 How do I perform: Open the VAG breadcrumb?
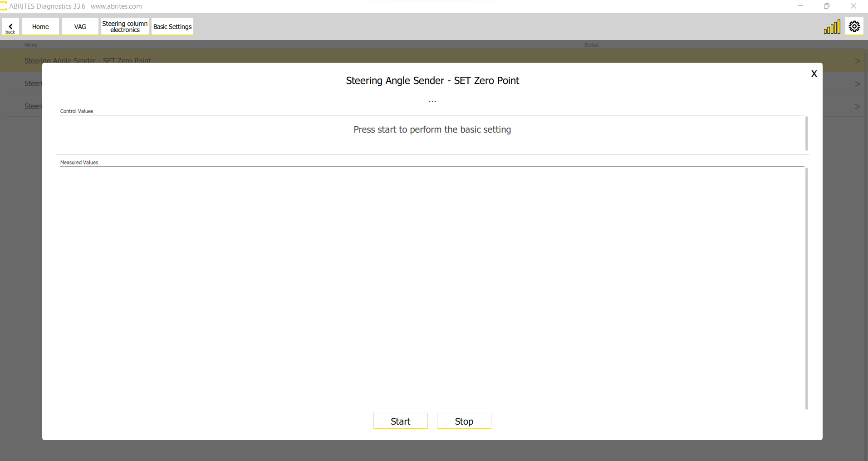click(x=80, y=26)
